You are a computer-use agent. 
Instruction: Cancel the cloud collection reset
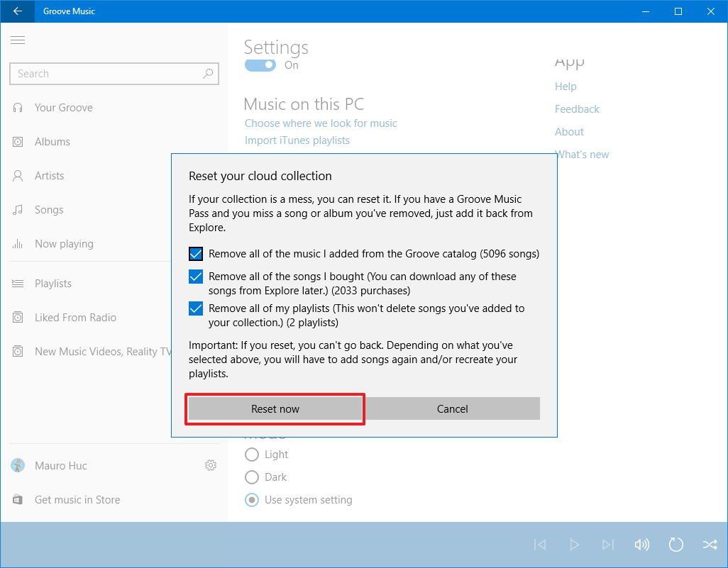tap(452, 408)
